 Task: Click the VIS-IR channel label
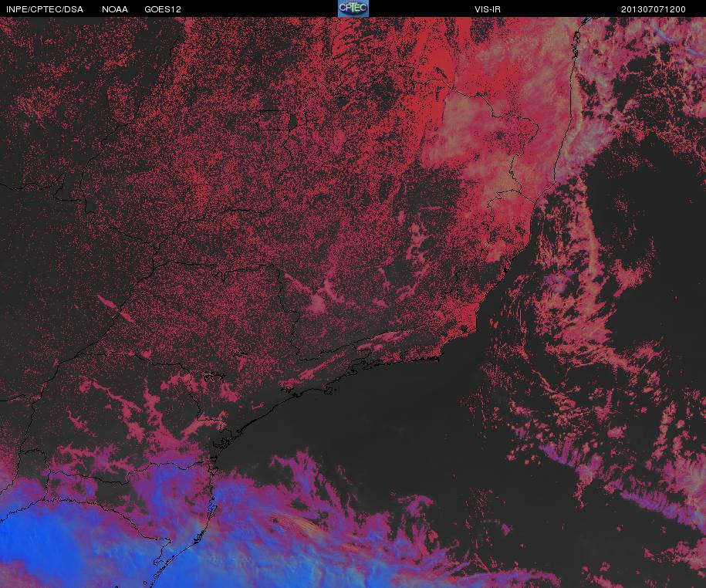[x=488, y=9]
